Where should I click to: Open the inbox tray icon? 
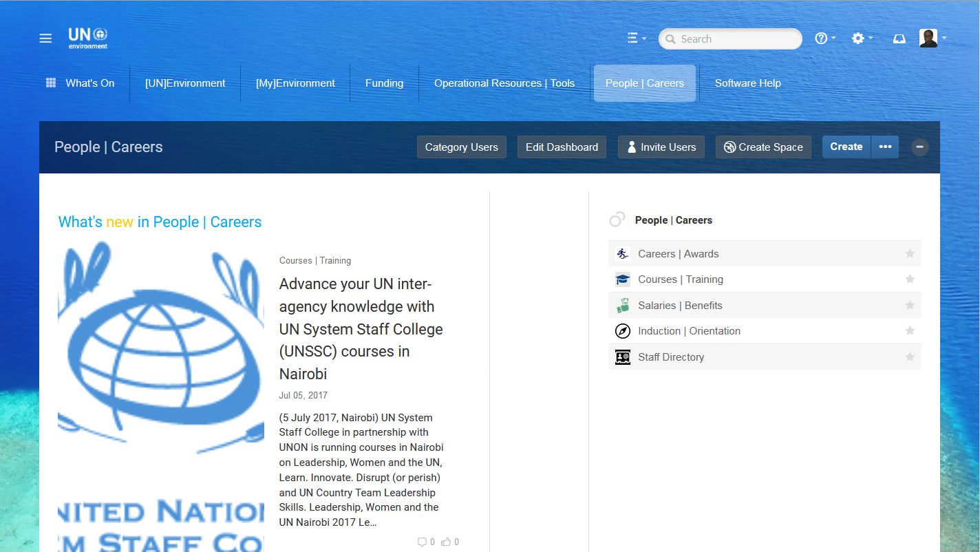pos(899,39)
